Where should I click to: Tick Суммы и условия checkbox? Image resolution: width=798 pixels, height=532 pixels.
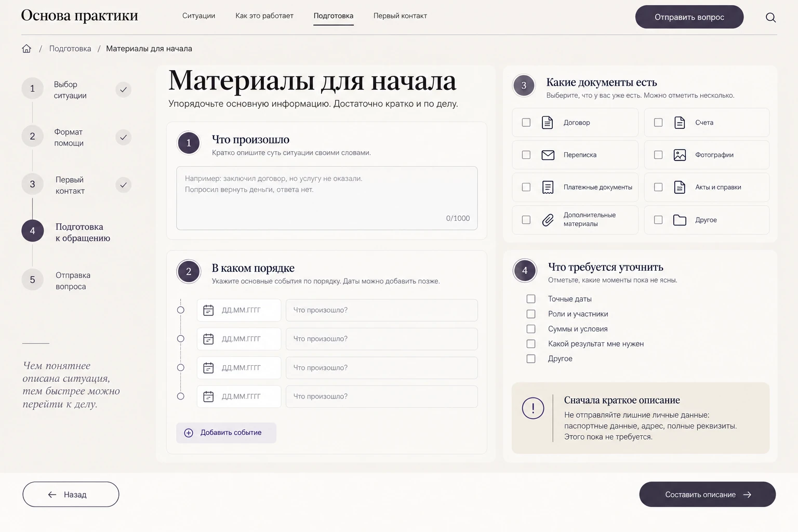(x=531, y=329)
